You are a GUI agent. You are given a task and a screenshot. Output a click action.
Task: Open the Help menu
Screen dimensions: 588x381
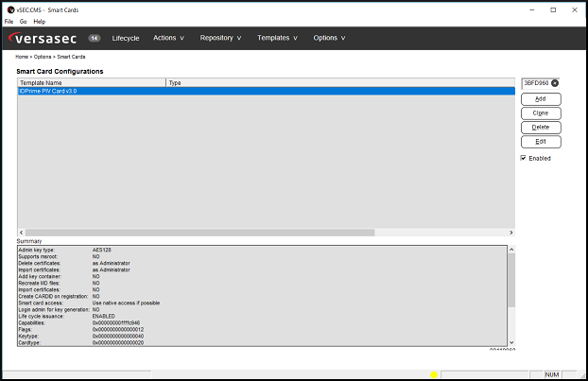(40, 22)
